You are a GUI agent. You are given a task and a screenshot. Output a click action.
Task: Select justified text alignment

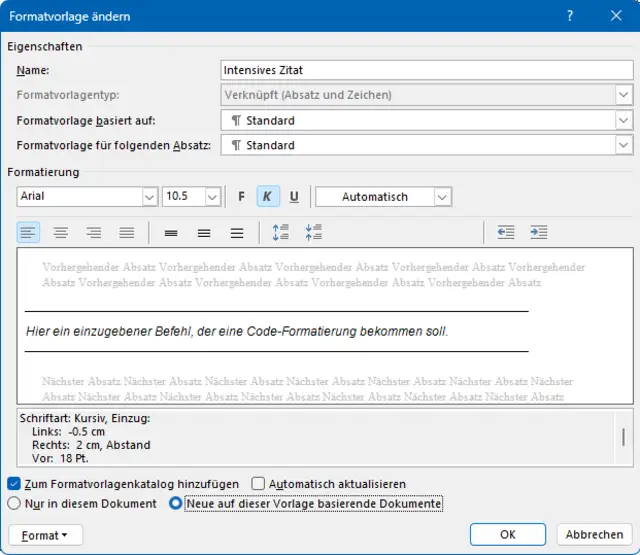[127, 232]
